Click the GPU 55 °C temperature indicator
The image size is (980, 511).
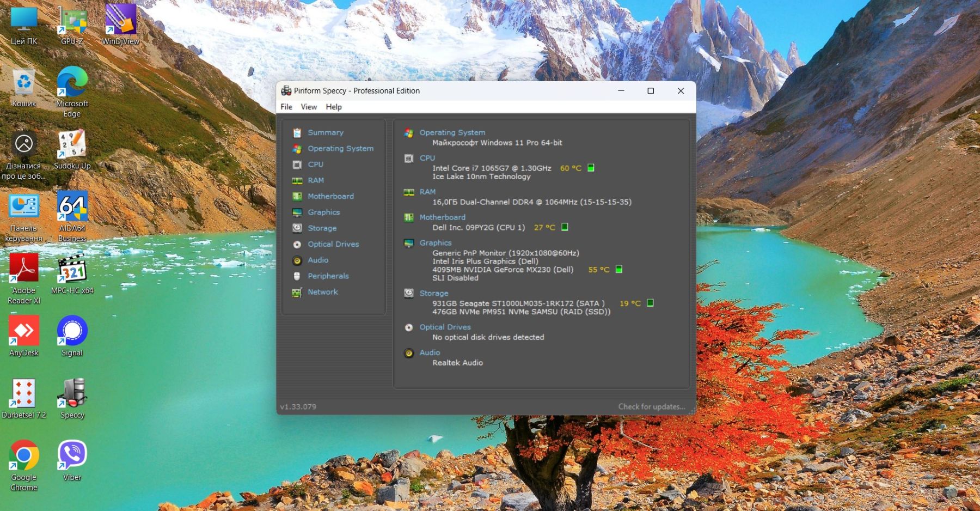coord(619,269)
